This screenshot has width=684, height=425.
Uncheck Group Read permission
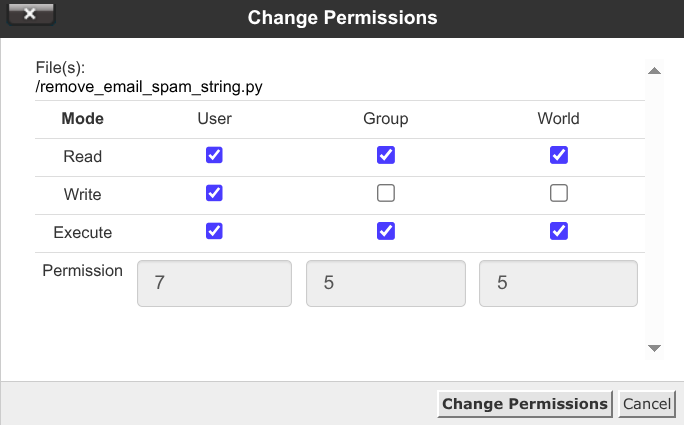[386, 155]
